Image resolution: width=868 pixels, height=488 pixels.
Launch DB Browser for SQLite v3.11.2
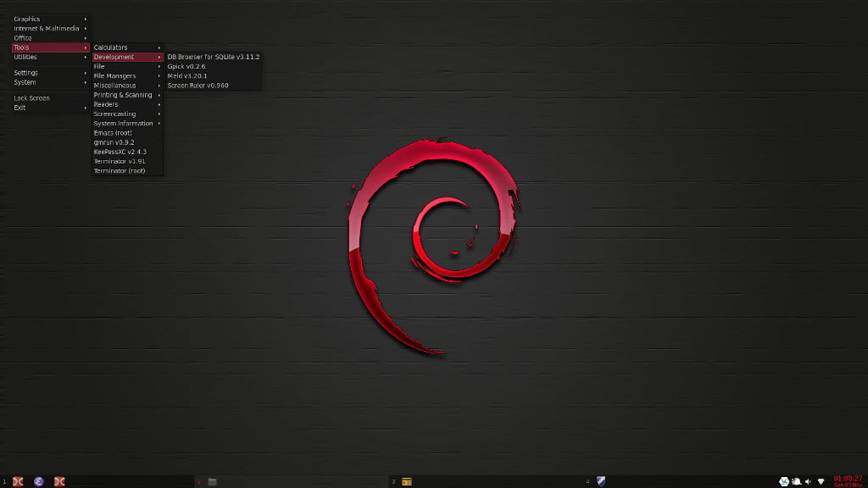pos(214,57)
